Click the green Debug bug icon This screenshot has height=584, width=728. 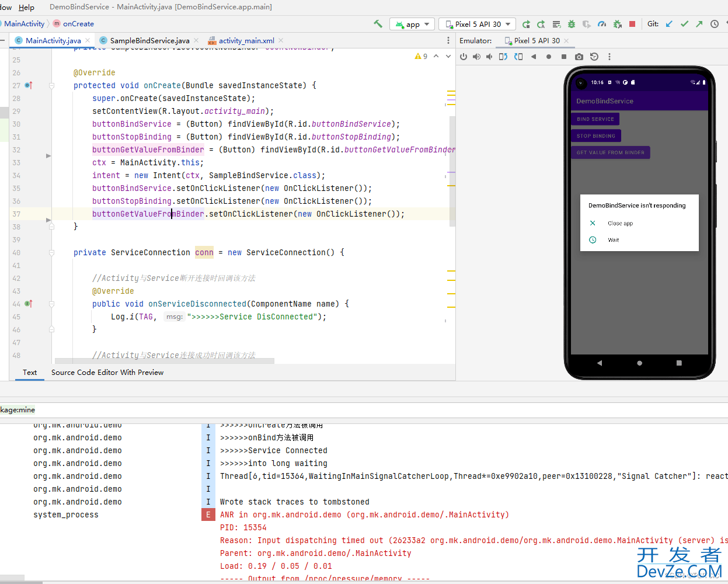[572, 24]
